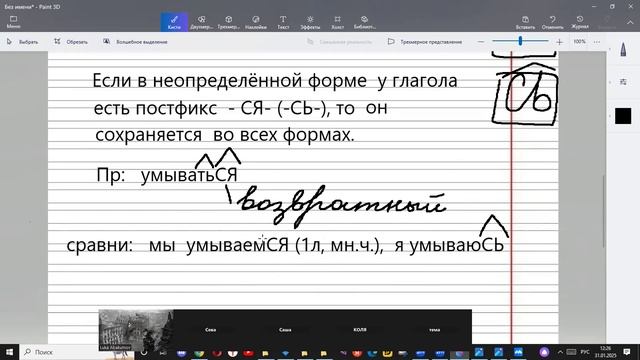640x360 pixels.
Task: Collapse the top ribbon with the chevron
Action: [x=630, y=22]
